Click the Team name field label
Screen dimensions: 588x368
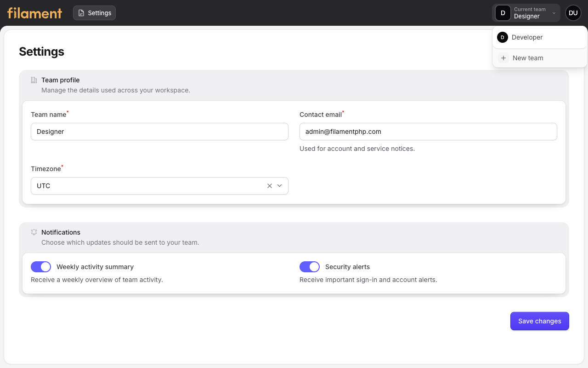(49, 115)
